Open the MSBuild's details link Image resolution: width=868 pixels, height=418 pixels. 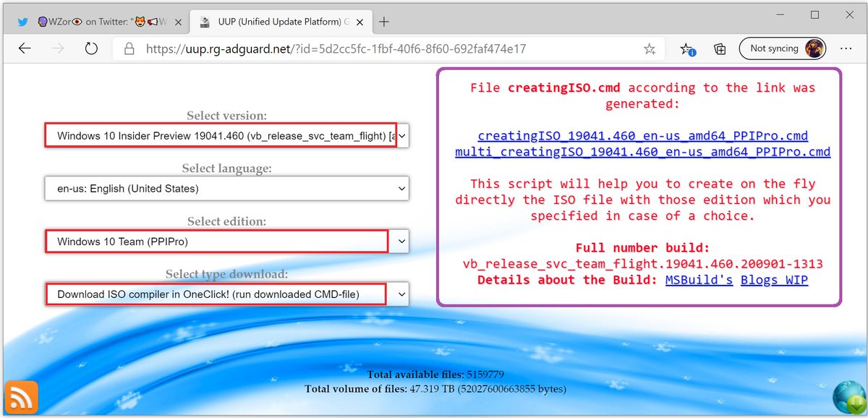[x=699, y=280]
